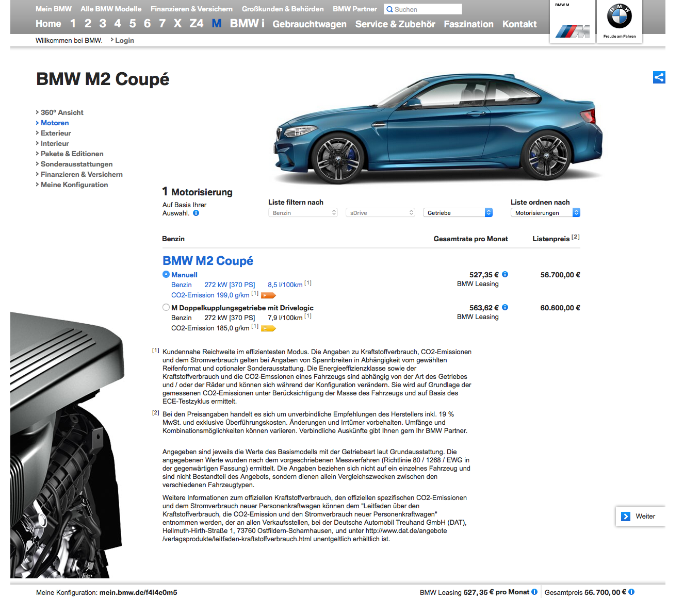Click yellow efficiency class E label

[x=268, y=328]
